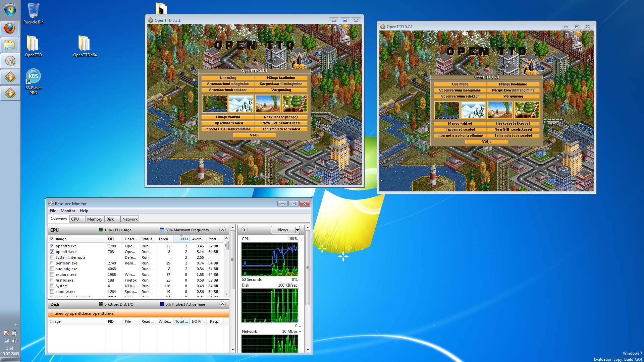Open the Monitor menu
The width and height of the screenshot is (644, 362).
point(68,211)
